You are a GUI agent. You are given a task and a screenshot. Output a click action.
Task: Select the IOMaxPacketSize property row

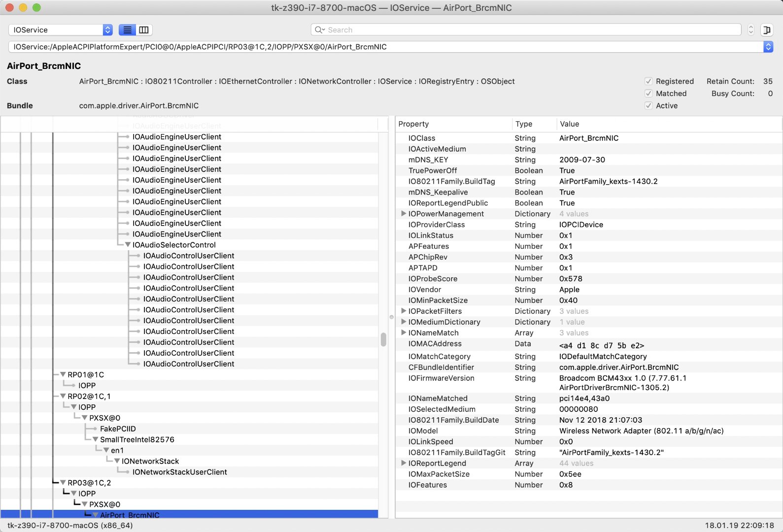click(x=589, y=474)
